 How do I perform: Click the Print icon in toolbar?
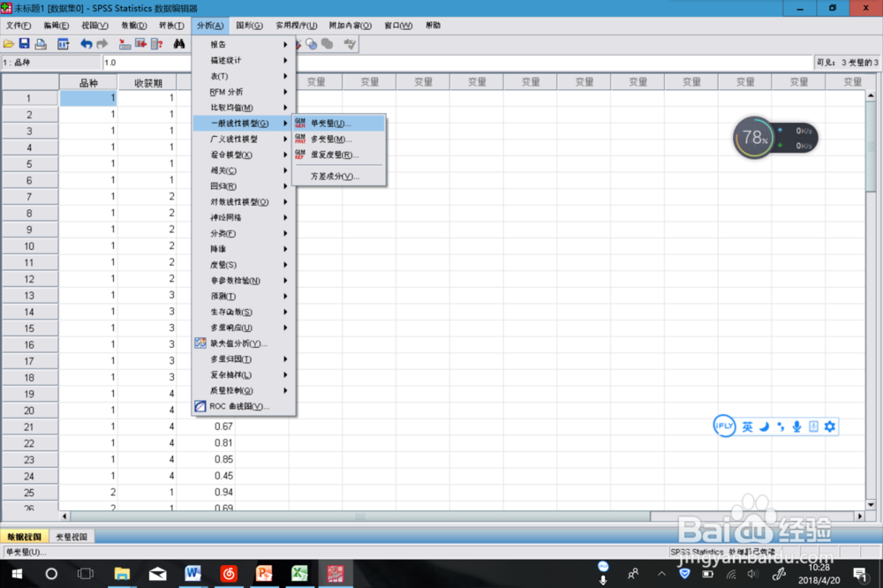click(x=41, y=44)
